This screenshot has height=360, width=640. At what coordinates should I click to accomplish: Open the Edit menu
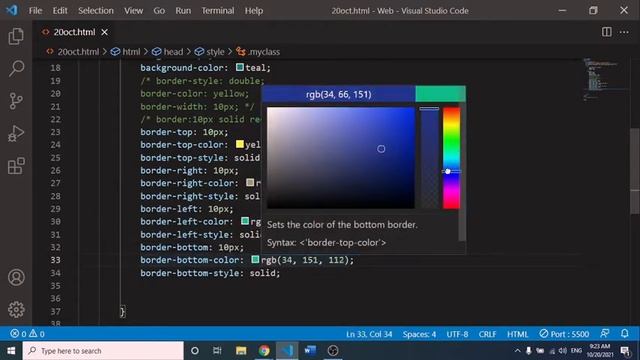click(x=60, y=11)
